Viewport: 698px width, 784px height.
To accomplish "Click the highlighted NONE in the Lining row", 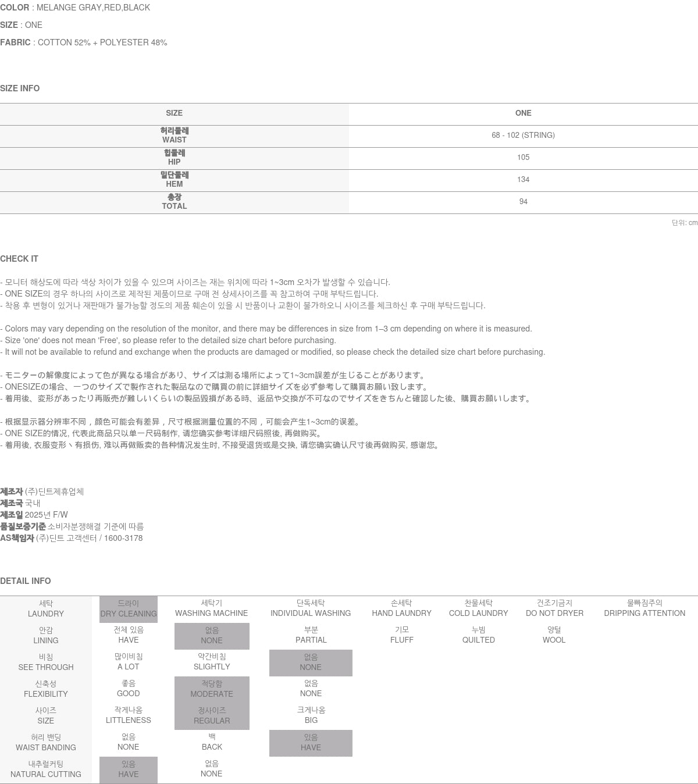I will pos(212,636).
